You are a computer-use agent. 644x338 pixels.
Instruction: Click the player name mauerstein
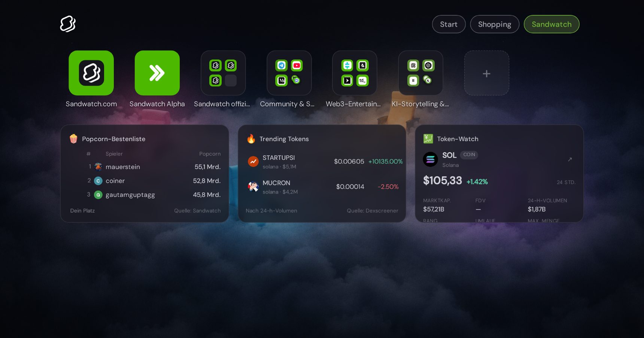(x=123, y=167)
